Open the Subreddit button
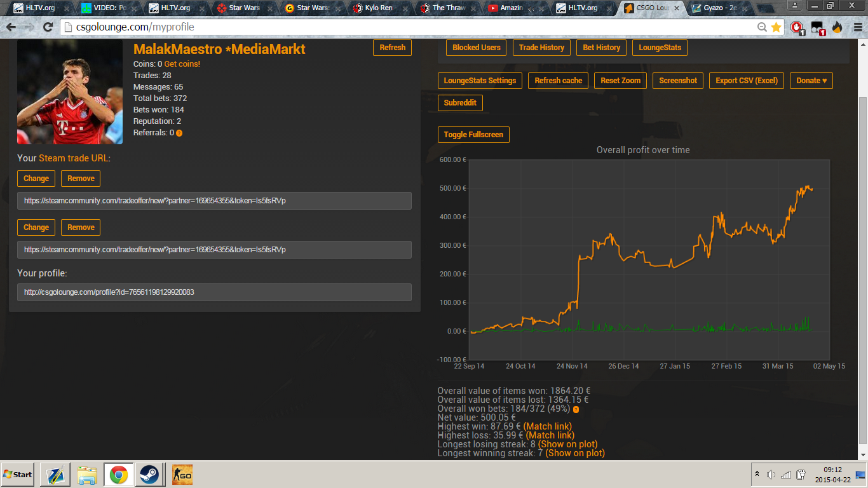Viewport: 868px width, 488px height. (x=460, y=103)
